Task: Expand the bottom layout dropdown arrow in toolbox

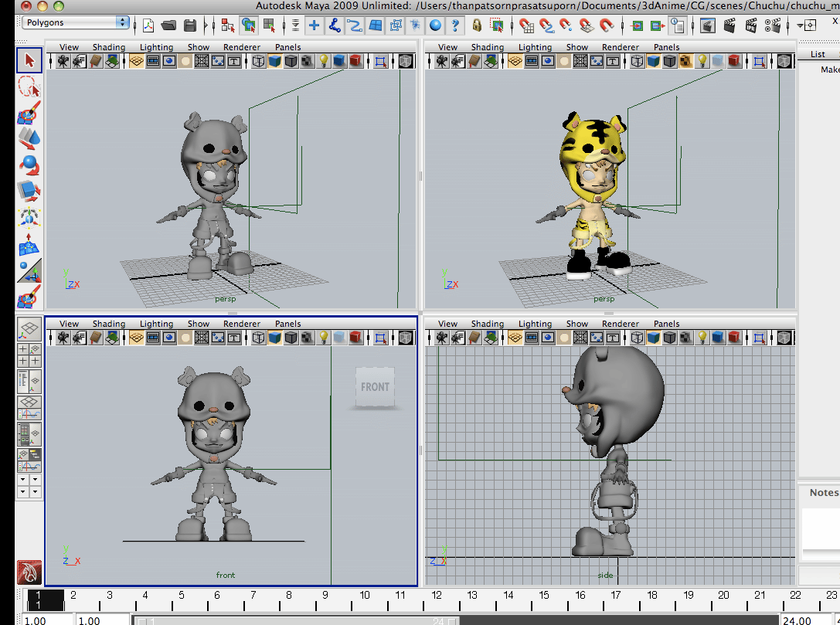Action: tap(36, 491)
